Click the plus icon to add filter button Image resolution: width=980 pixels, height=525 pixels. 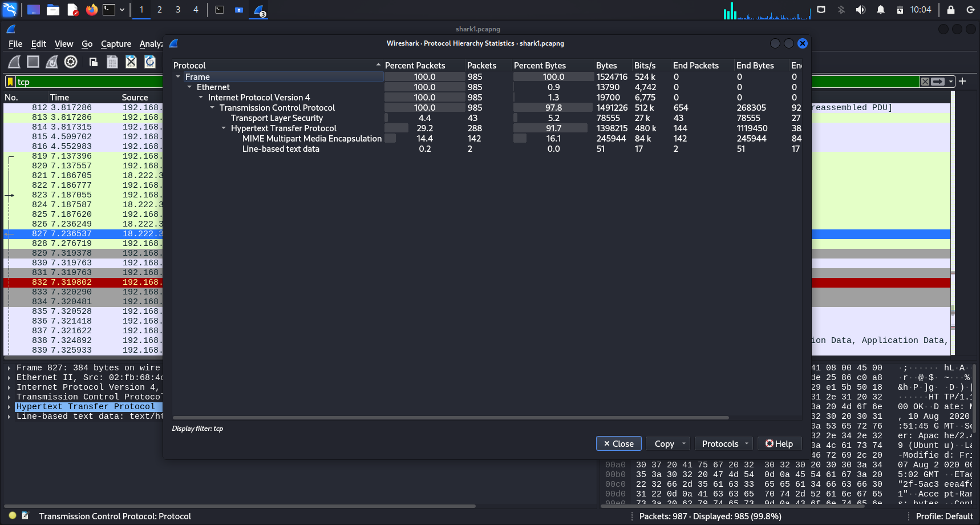click(x=962, y=81)
